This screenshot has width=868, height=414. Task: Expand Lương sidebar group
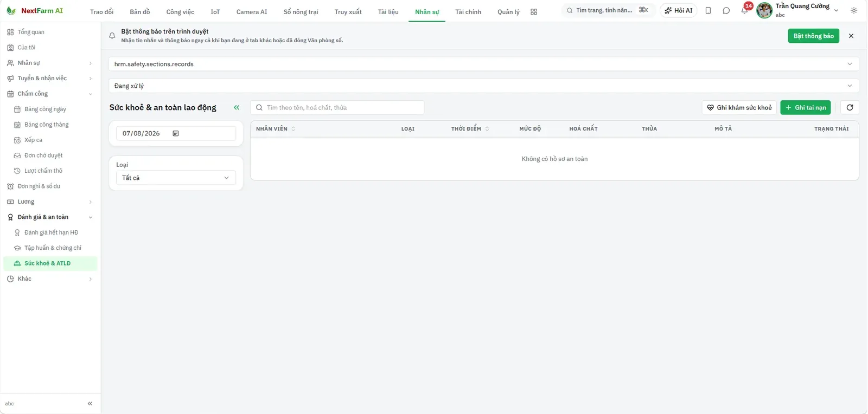pyautogui.click(x=50, y=202)
